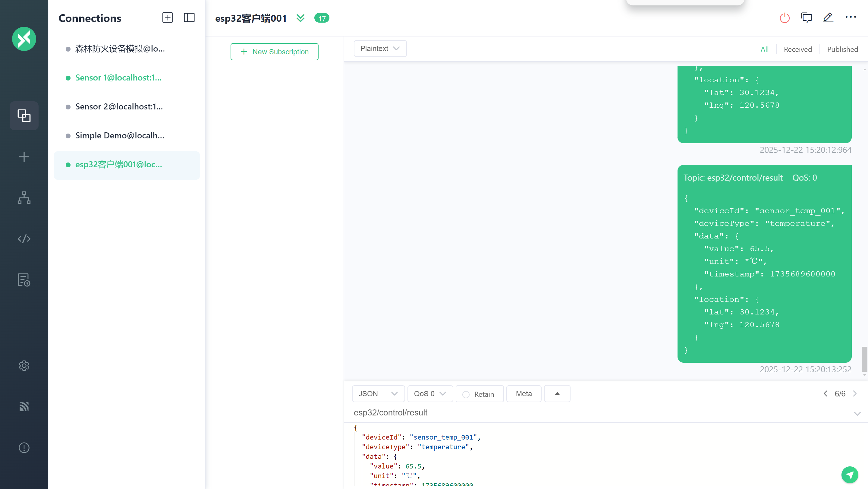The height and width of the screenshot is (489, 868).
Task: Open Settings gear in sidebar
Action: (24, 366)
